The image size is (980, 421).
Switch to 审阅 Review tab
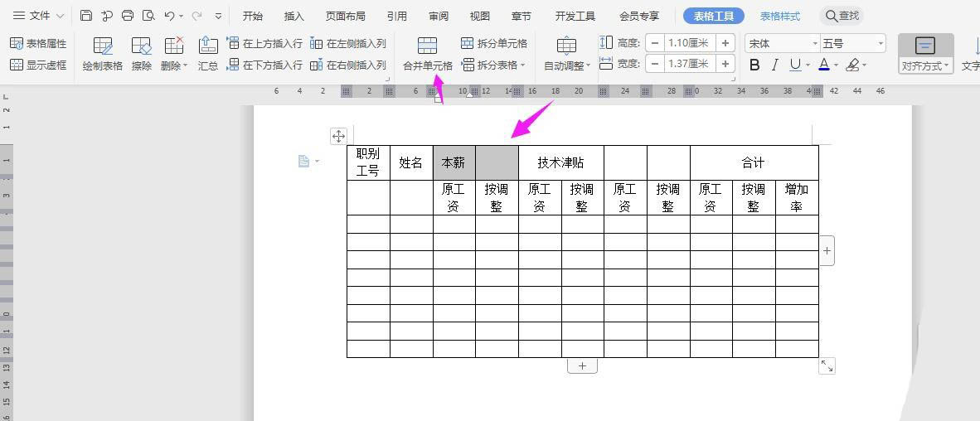point(438,17)
